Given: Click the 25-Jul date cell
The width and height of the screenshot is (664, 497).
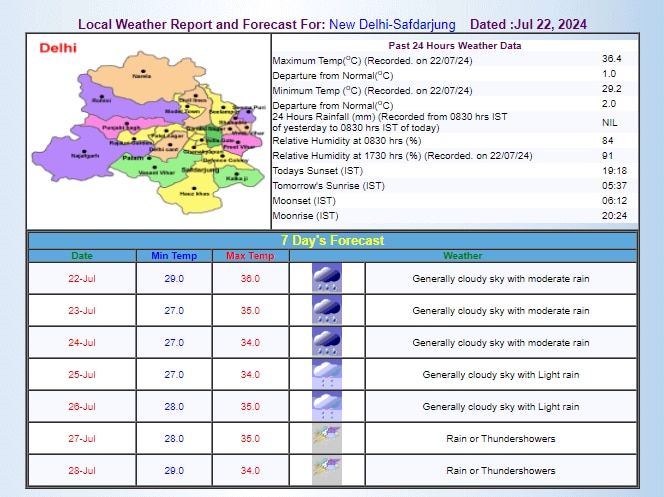Looking at the screenshot, I should (82, 375).
